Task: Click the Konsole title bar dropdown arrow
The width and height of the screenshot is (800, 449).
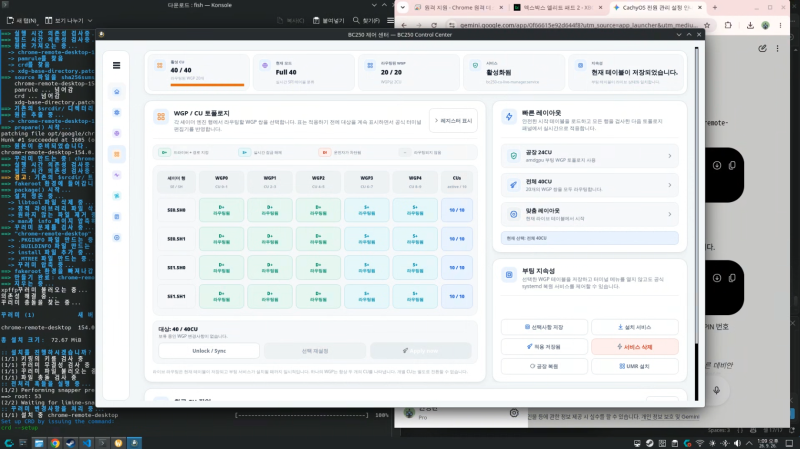Action: point(374,5)
